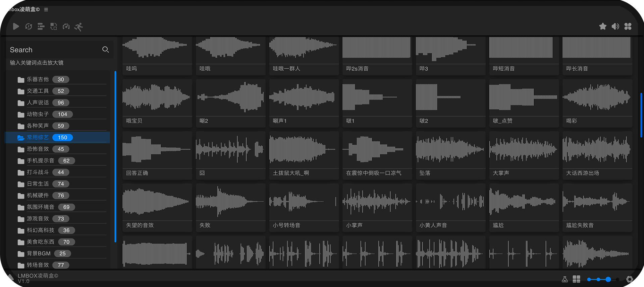This screenshot has width=644, height=287.
Task: Click the 啵_点赞 sound waveform
Action: point(524,97)
